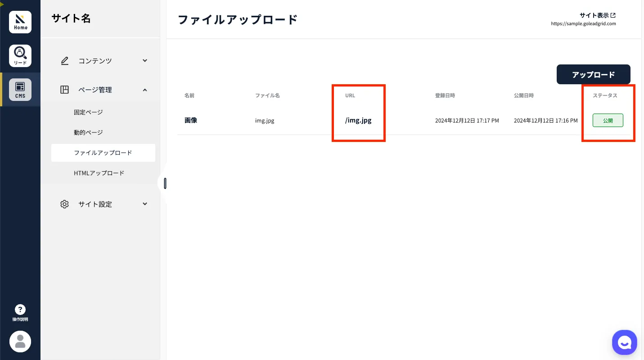Select the 画像 file row name
Screen dimensions: 644x360
point(191,120)
